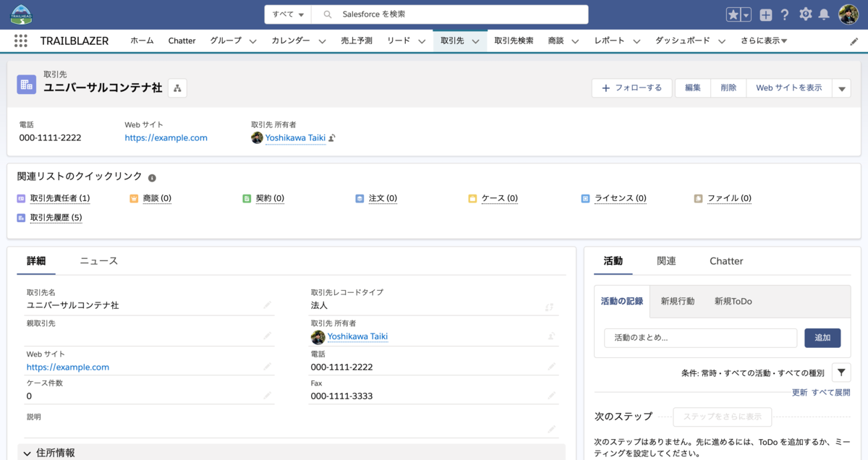The image size is (868, 460).
Task: Click the 更新 link
Action: click(799, 393)
